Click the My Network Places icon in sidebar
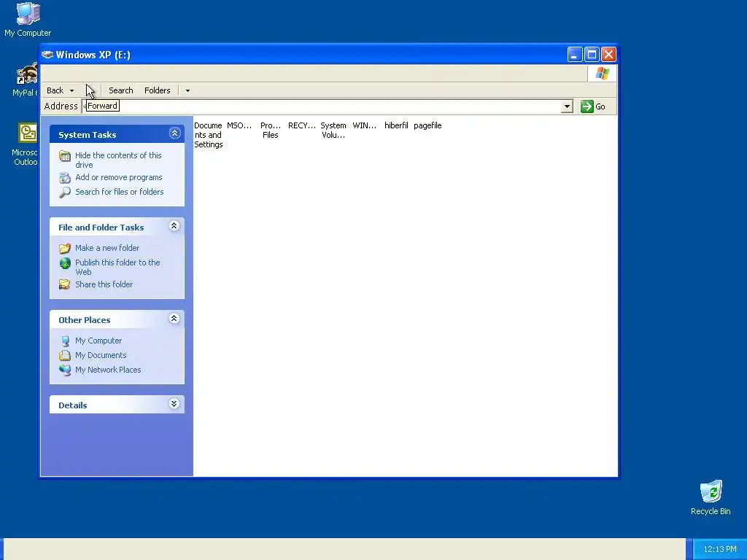Image resolution: width=747 pixels, height=560 pixels. 65,370
